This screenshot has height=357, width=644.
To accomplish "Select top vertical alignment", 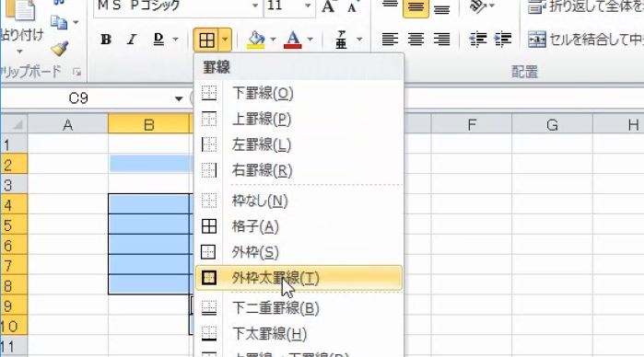I will point(390,6).
